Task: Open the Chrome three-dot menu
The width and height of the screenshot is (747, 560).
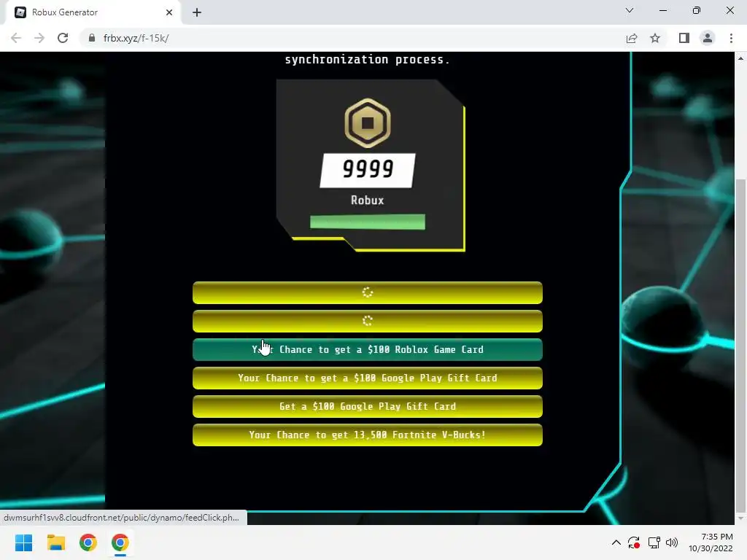Action: pos(731,38)
